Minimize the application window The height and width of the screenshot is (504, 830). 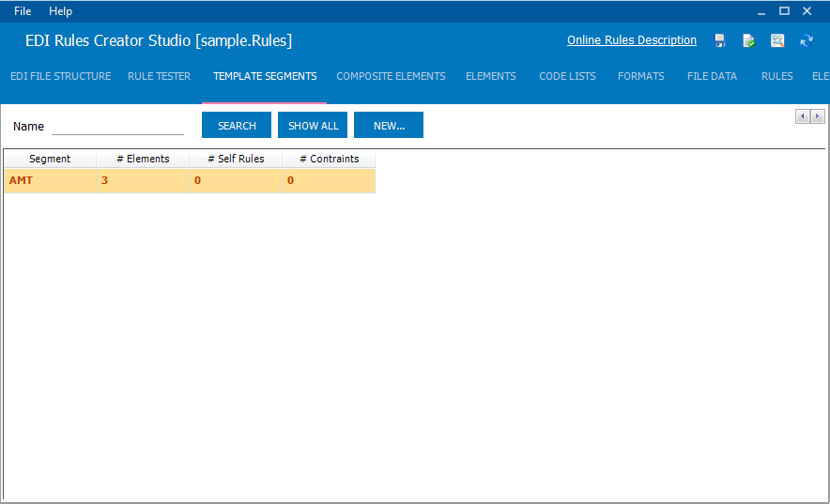761,11
